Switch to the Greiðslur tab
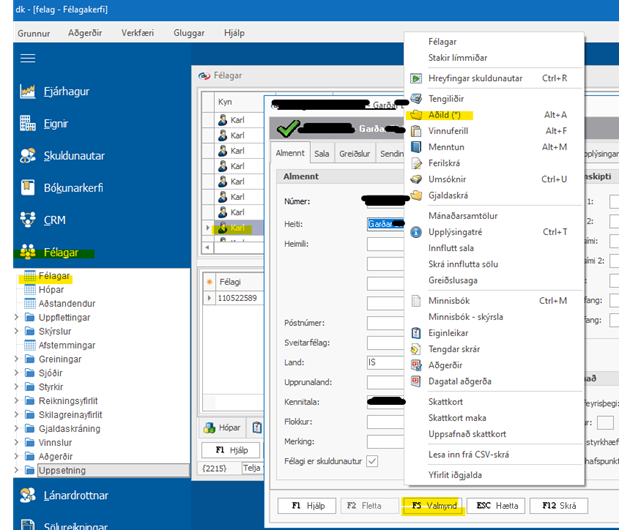This screenshot has height=530, width=619. 355,154
